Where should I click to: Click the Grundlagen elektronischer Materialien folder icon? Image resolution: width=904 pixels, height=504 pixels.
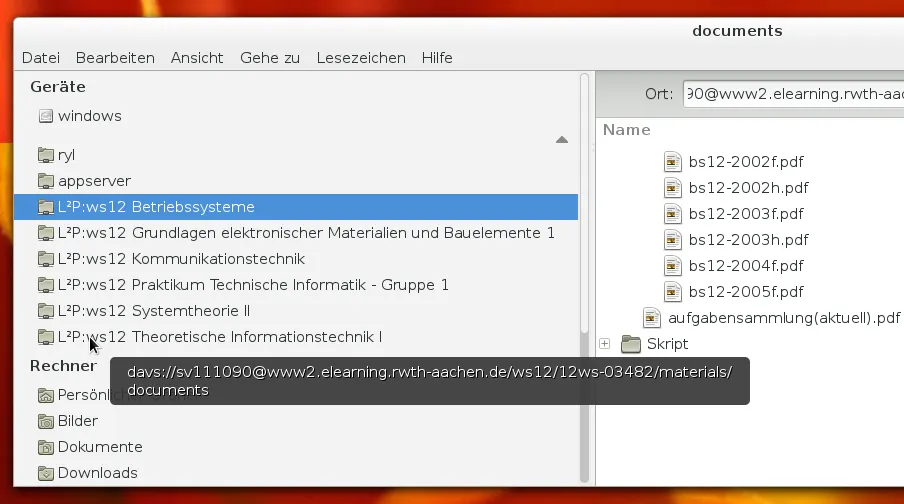(x=46, y=233)
